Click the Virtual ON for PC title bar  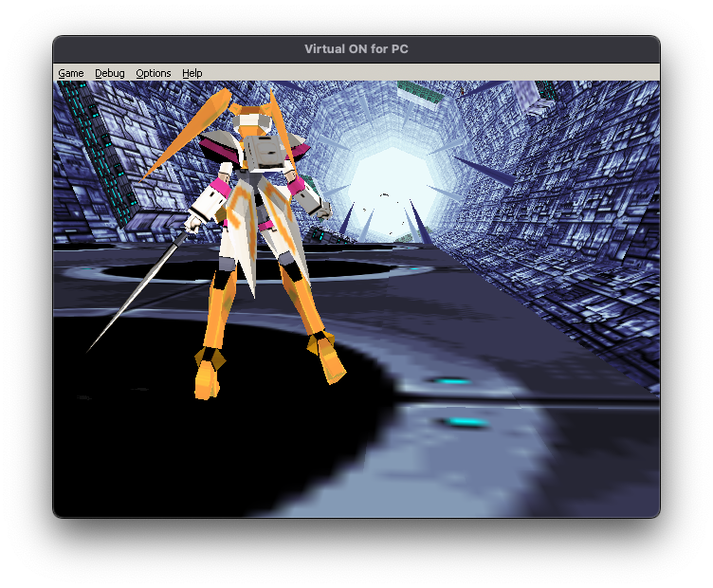click(x=356, y=49)
